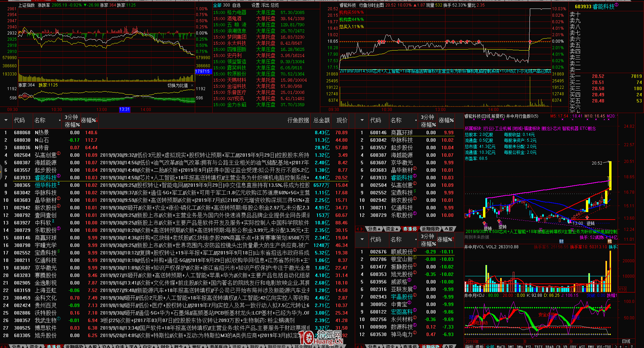Sort the left stock list by 涨幅%
Viewport: 644px width, 348px height.
coord(89,120)
